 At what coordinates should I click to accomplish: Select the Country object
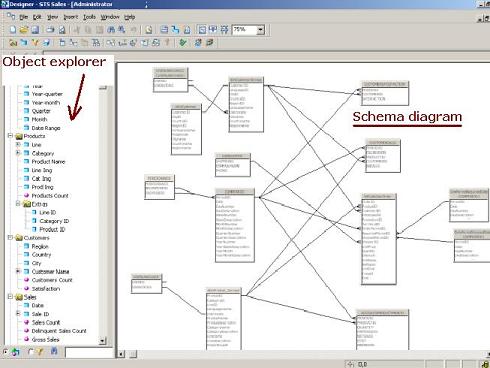pos(41,255)
